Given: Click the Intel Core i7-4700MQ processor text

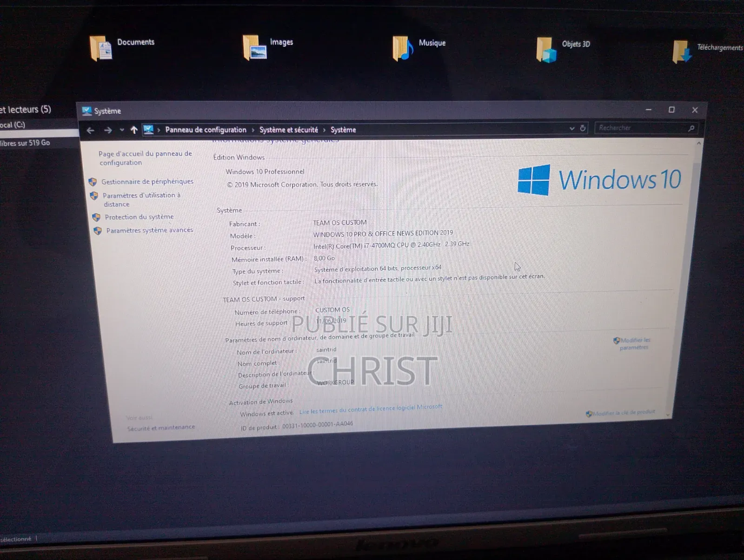Looking at the screenshot, I should (x=391, y=244).
